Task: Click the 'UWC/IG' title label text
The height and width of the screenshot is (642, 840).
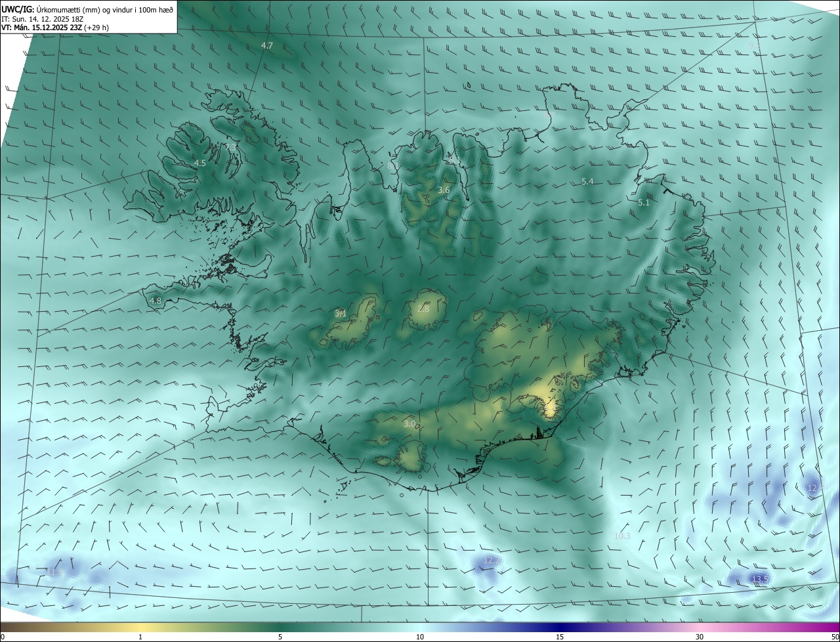Action: (18, 9)
